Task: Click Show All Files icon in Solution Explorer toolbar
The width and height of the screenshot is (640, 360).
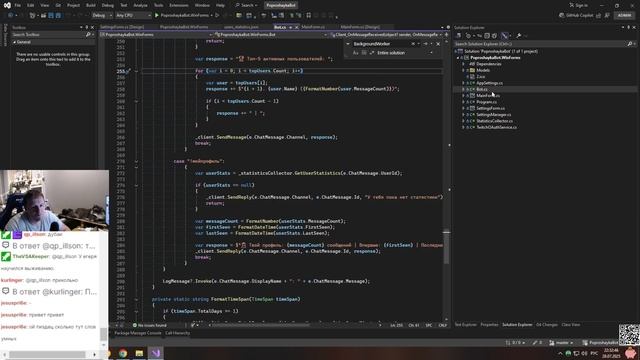Action: tap(494, 36)
